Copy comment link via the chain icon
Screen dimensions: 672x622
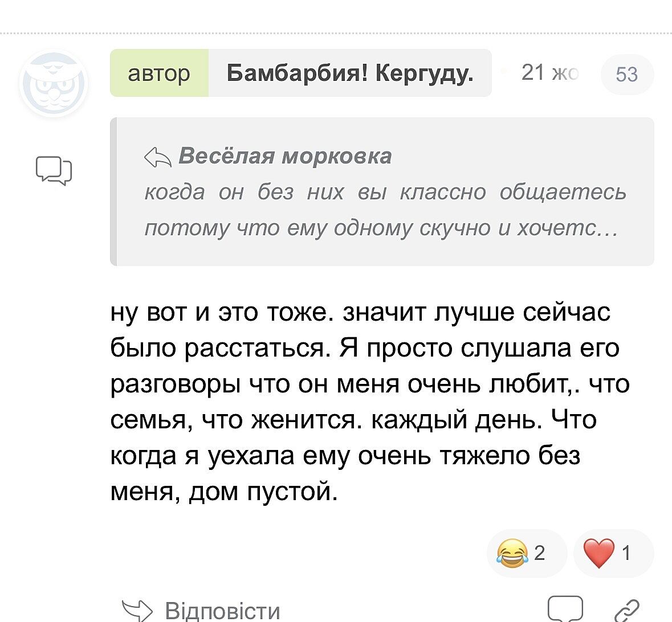point(626,611)
